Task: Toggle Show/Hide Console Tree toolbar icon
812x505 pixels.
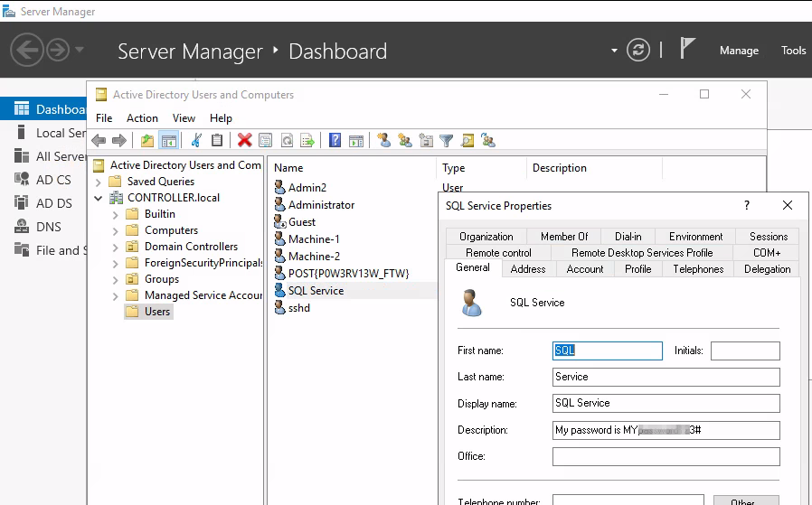Action: (x=169, y=140)
